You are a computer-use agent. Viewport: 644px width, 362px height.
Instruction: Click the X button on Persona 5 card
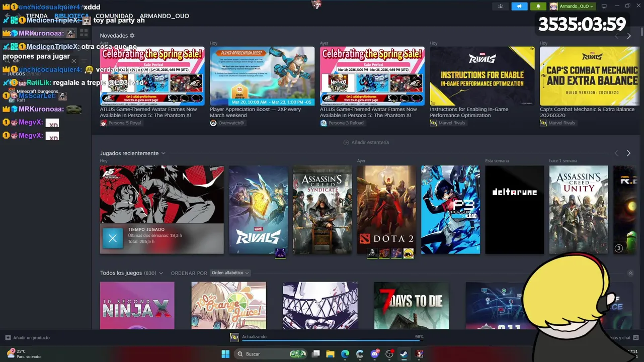[113, 238]
